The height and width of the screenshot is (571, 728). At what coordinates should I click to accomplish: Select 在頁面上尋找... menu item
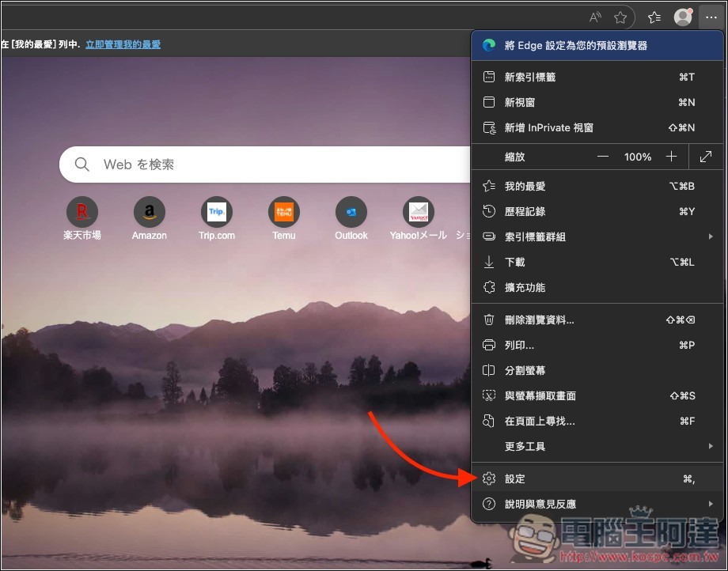click(597, 422)
